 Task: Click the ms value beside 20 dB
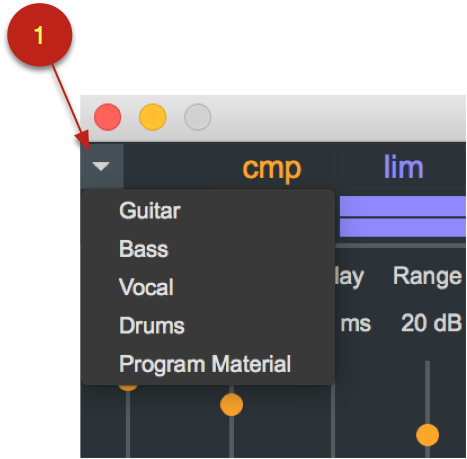click(356, 324)
